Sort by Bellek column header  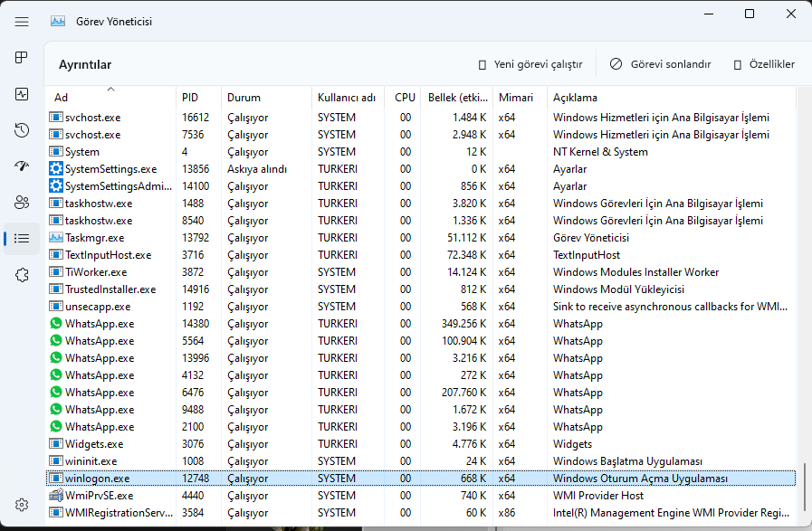(458, 98)
